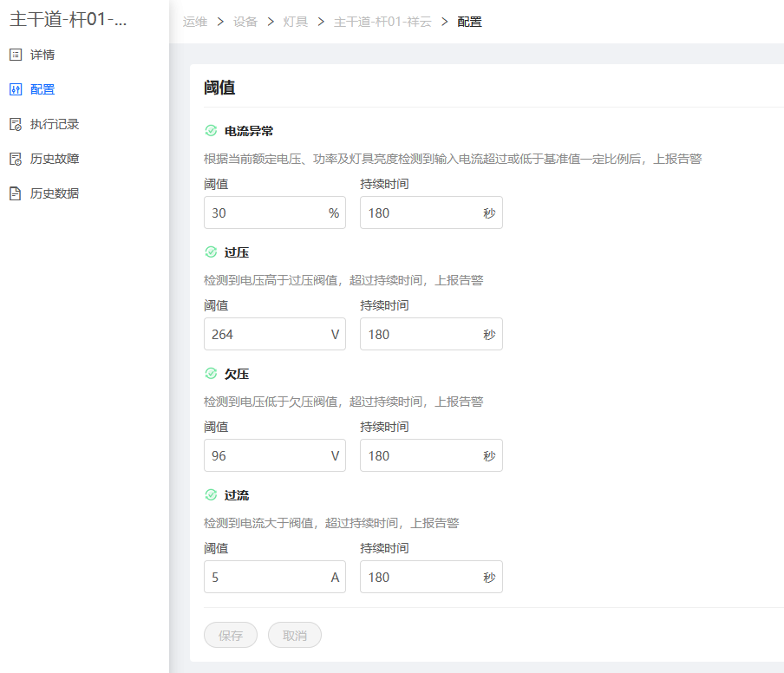
Task: Navigate to 运维 breadcrumb link
Action: point(195,22)
